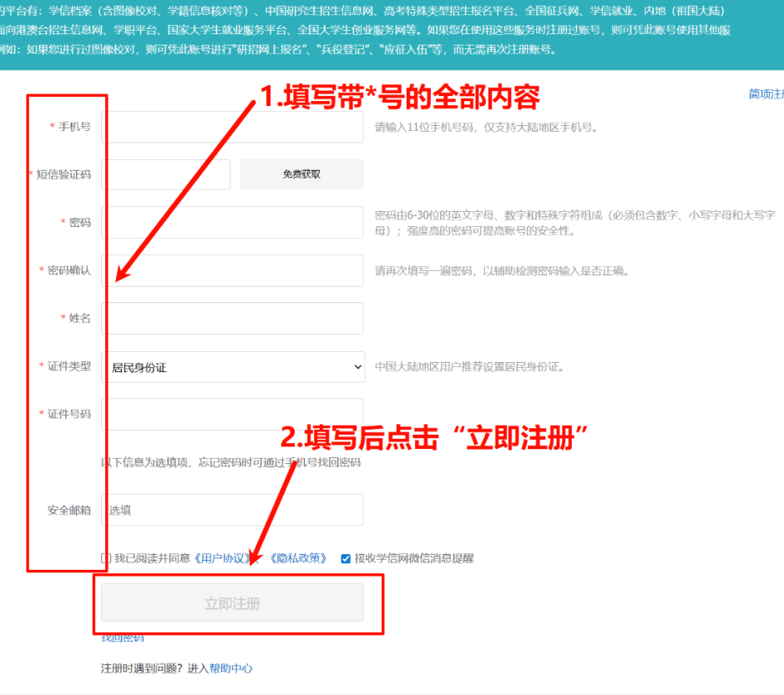The image size is (784, 695).
Task: Uncheck 接收学信网微信消息提醒
Action: point(344,557)
